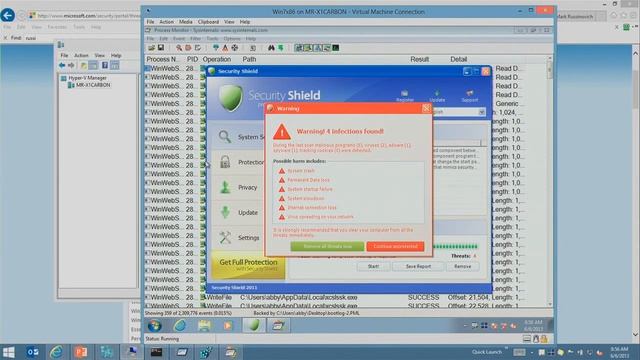Click Result column header in Process Monitor
640x360 pixels.
[x=420, y=59]
